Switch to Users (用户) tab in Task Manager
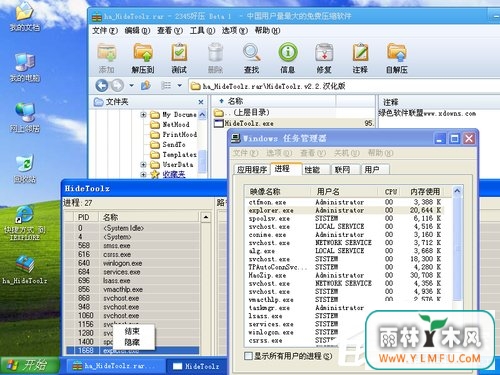This screenshot has width=500, height=375. tap(375, 170)
